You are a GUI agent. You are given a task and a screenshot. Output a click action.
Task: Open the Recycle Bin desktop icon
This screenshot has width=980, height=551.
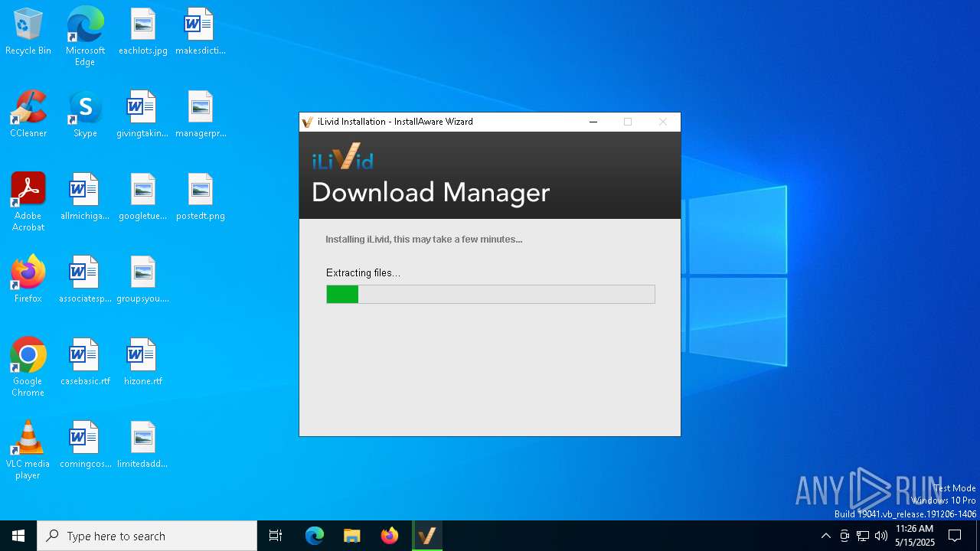(x=28, y=31)
